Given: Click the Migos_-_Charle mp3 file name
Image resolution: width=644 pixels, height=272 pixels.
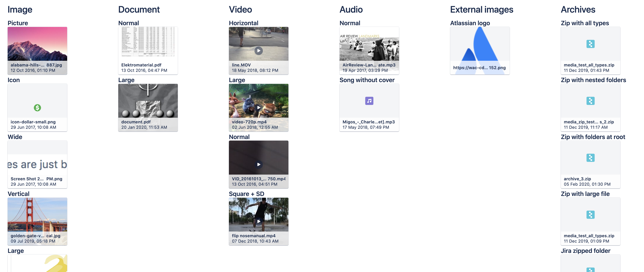Looking at the screenshot, I should click(x=369, y=122).
